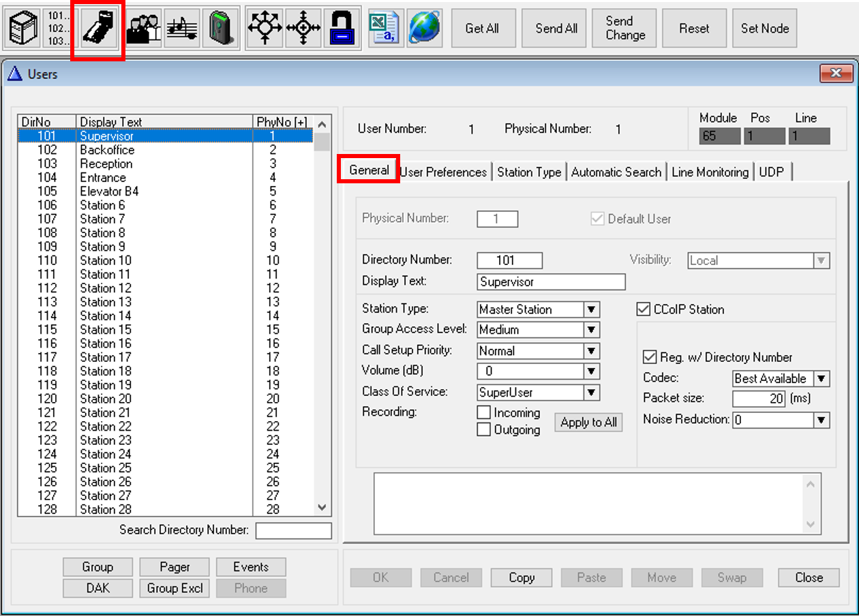This screenshot has width=859, height=616.
Task: Open the exchange cabinet toolbar icon
Action: (22, 29)
